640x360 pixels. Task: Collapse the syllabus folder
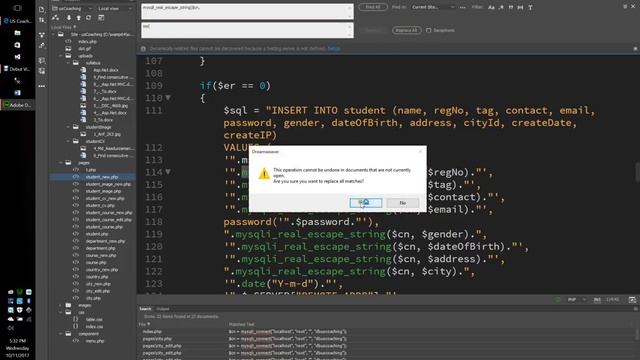68,63
